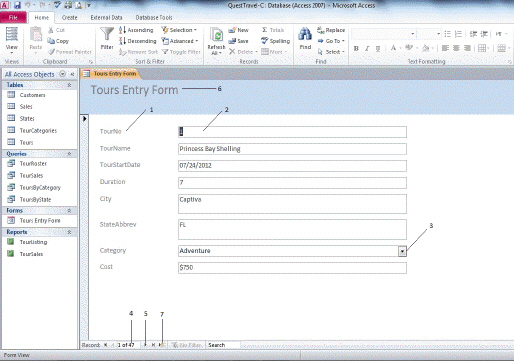Center align text
This screenshot has width=514, height=361.
coord(456,49)
